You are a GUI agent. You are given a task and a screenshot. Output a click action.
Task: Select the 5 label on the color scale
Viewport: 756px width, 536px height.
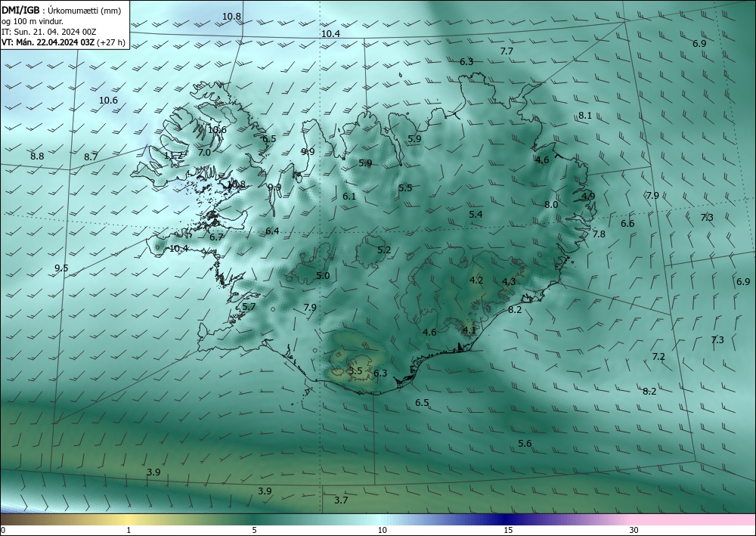[254, 530]
